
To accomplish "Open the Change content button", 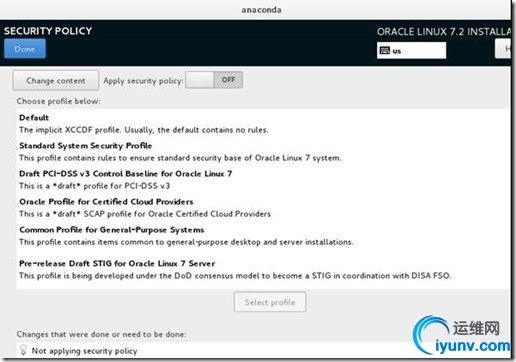I will pos(56,80).
